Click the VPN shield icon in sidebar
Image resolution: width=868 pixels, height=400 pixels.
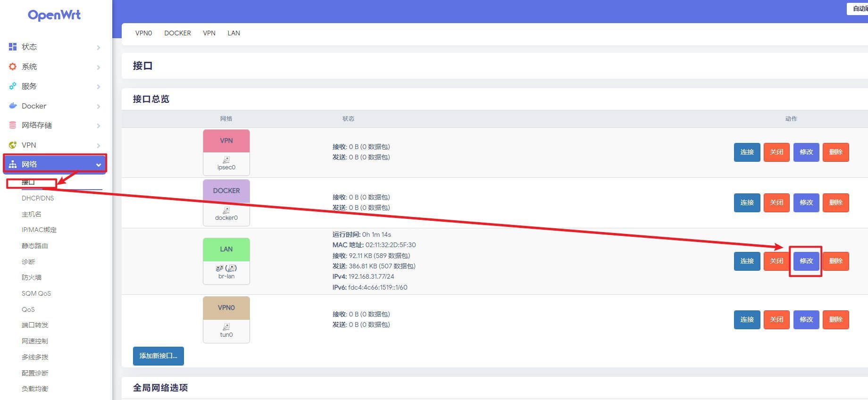pyautogui.click(x=13, y=145)
